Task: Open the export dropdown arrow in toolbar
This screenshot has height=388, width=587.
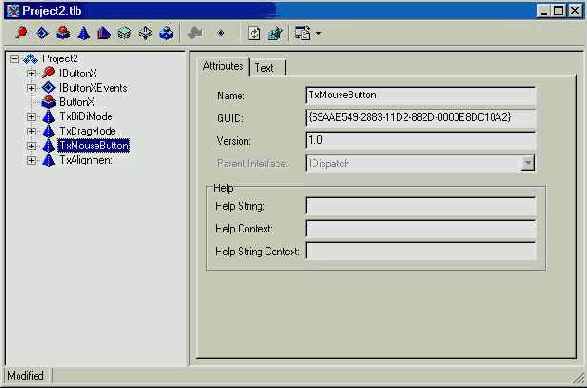Action: click(318, 33)
